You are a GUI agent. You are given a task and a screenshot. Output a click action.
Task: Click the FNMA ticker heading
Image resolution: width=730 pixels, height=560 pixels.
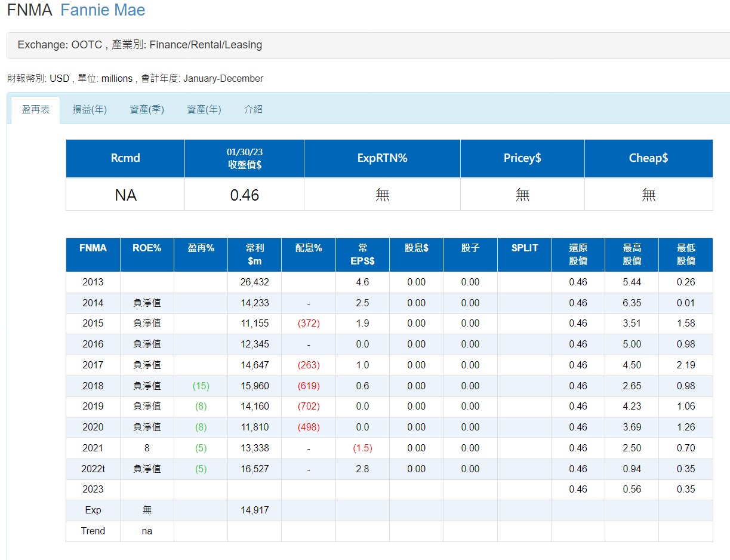point(30,10)
